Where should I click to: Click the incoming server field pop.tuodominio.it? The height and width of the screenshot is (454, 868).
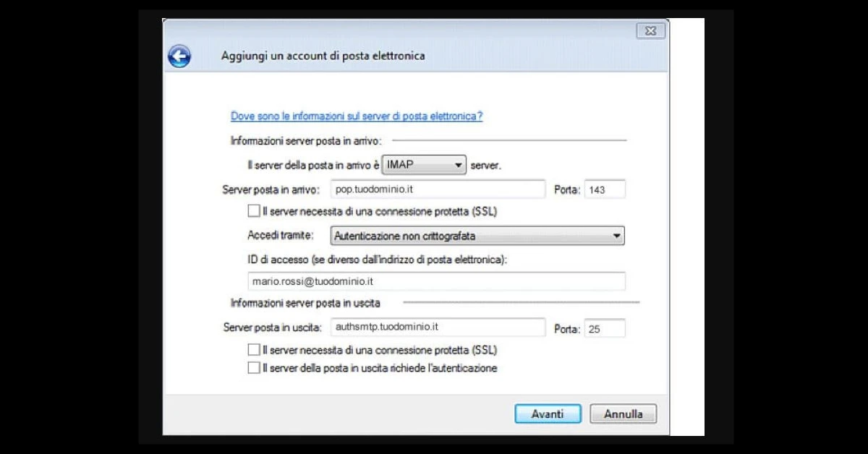click(x=437, y=189)
